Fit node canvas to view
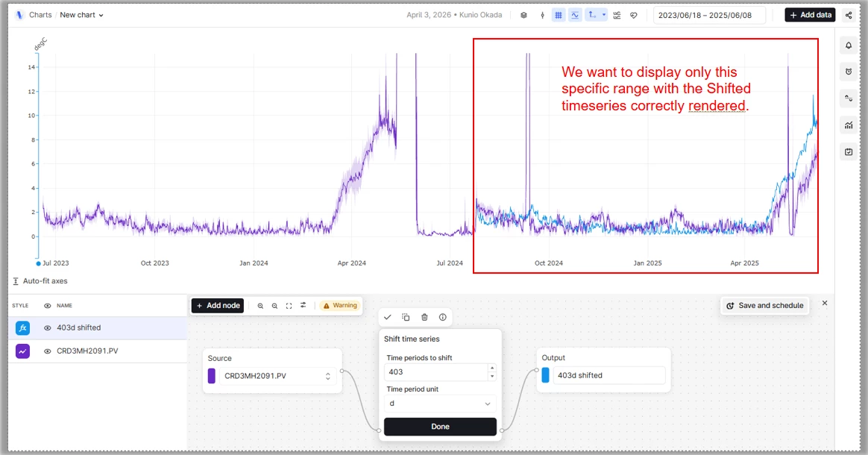The width and height of the screenshot is (868, 455). pyautogui.click(x=289, y=306)
